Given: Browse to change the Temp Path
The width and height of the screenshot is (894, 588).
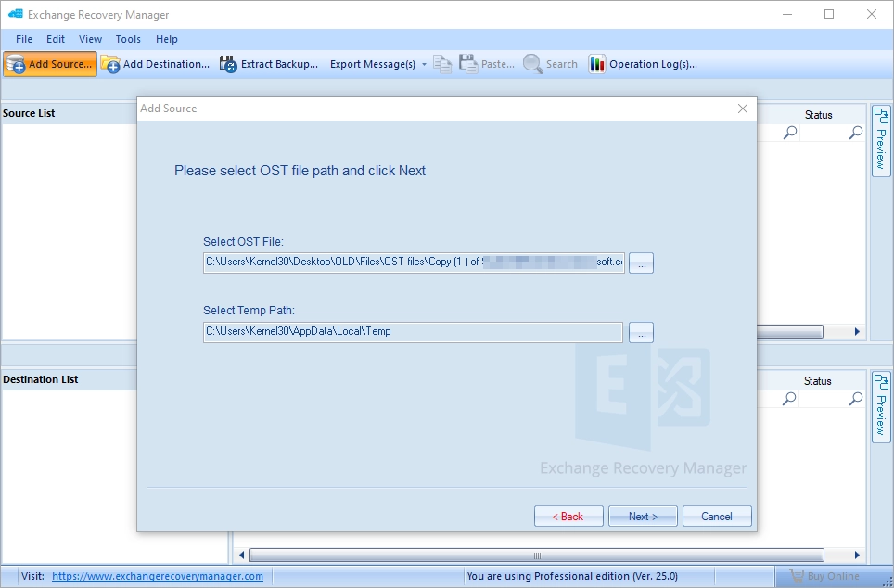Looking at the screenshot, I should coord(640,332).
